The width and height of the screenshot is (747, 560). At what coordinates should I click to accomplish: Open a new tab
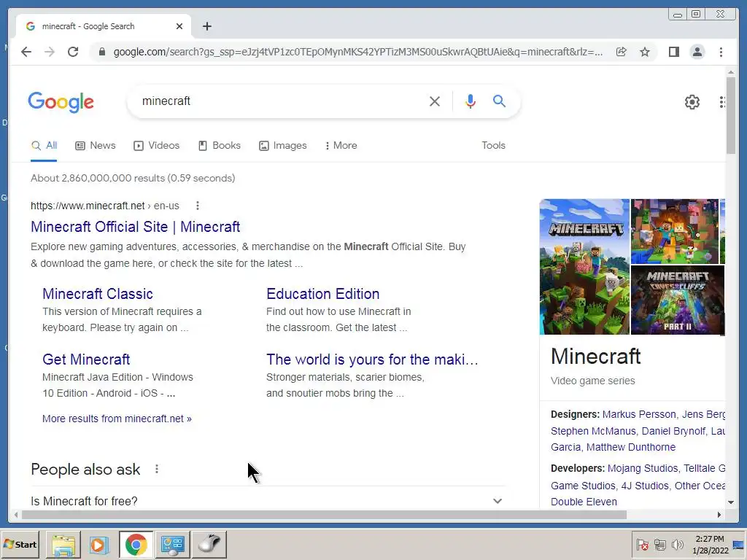tap(206, 27)
